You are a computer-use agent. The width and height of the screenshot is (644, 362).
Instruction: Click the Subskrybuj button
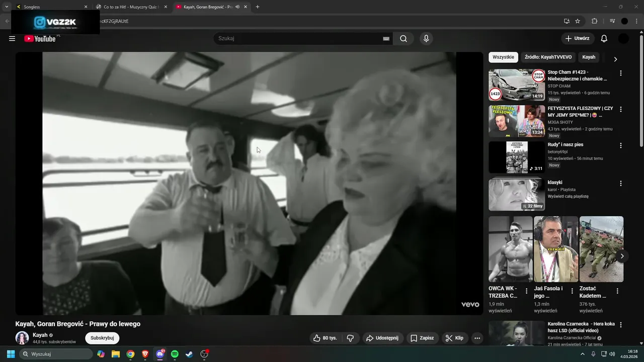point(102,338)
